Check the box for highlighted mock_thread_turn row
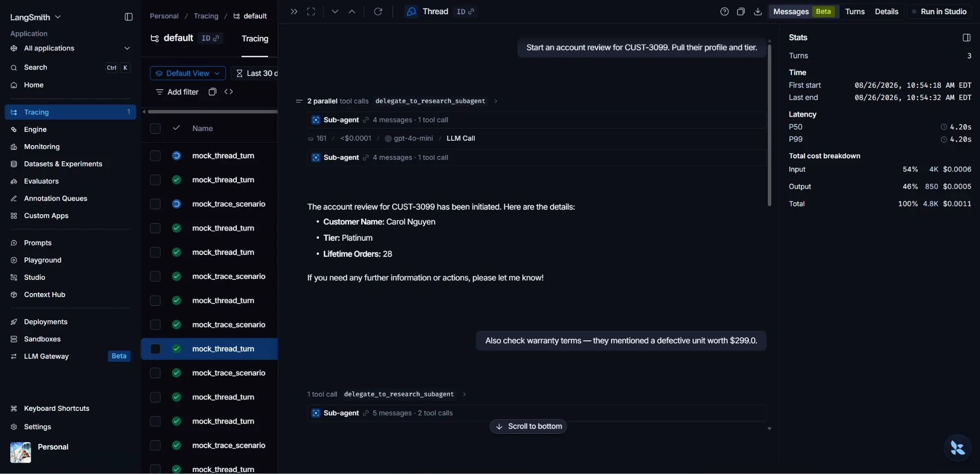The image size is (980, 474). [x=155, y=349]
